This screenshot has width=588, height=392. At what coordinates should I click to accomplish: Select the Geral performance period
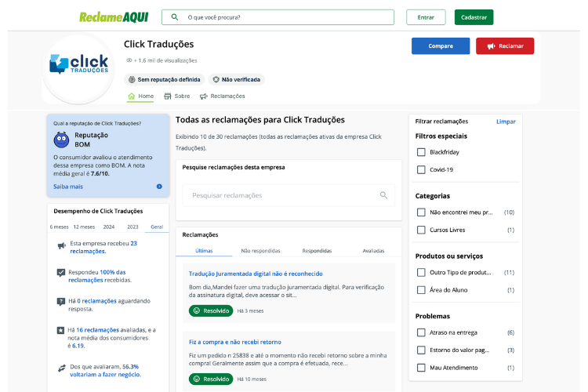157,227
